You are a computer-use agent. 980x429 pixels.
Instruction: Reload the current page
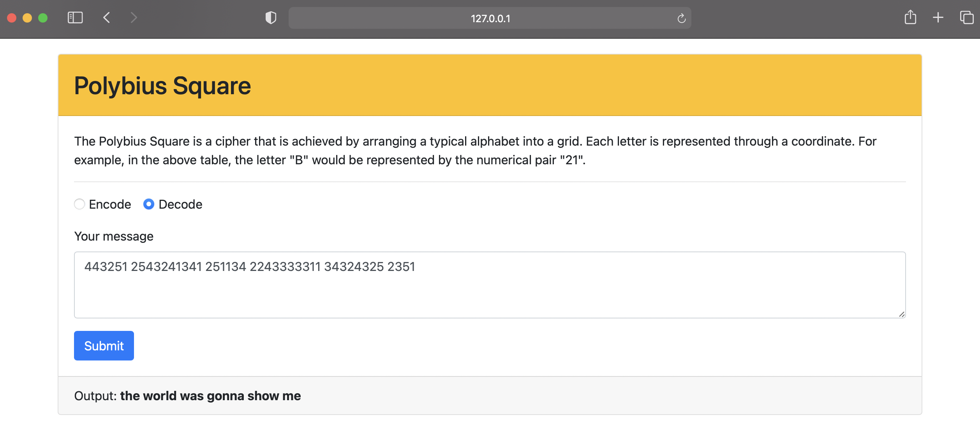click(681, 18)
